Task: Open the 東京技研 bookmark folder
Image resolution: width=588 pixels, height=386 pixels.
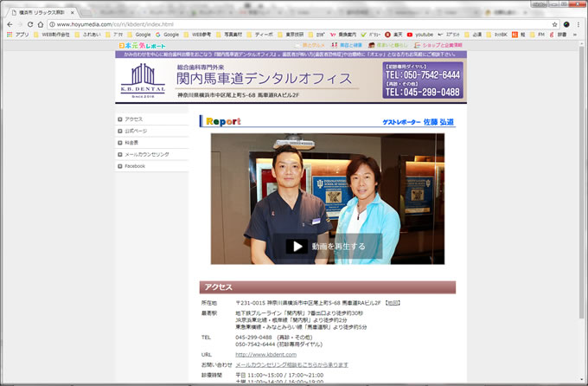Action: (291, 35)
